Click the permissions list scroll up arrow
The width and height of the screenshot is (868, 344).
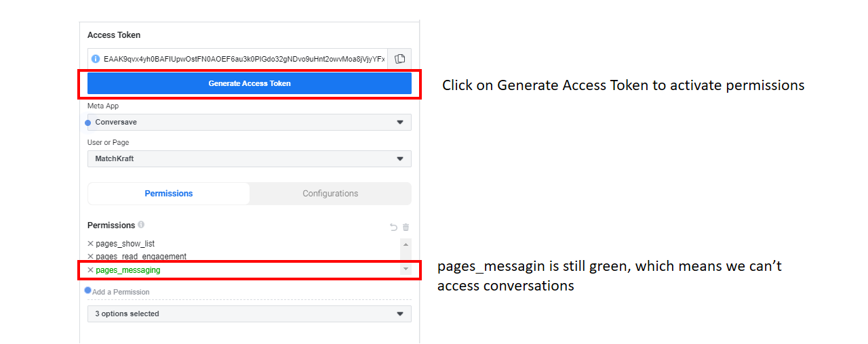click(406, 244)
